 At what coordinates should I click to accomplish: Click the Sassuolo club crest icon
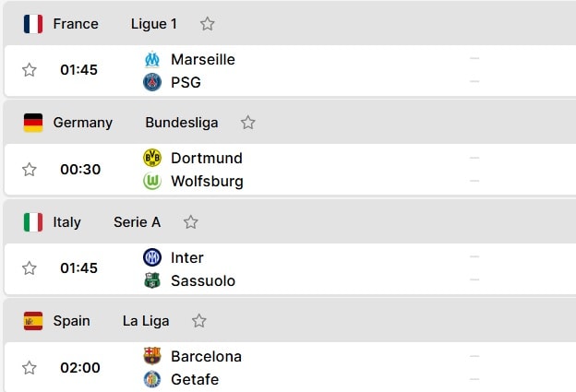click(152, 280)
